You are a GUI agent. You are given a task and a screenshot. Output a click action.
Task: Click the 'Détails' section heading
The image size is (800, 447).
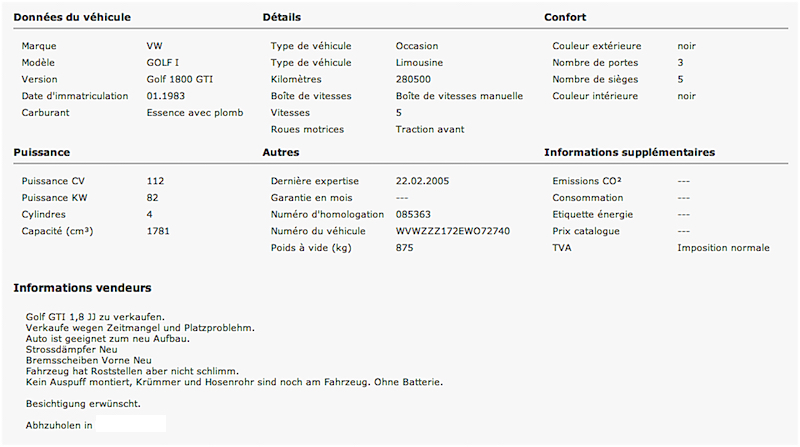tap(282, 17)
